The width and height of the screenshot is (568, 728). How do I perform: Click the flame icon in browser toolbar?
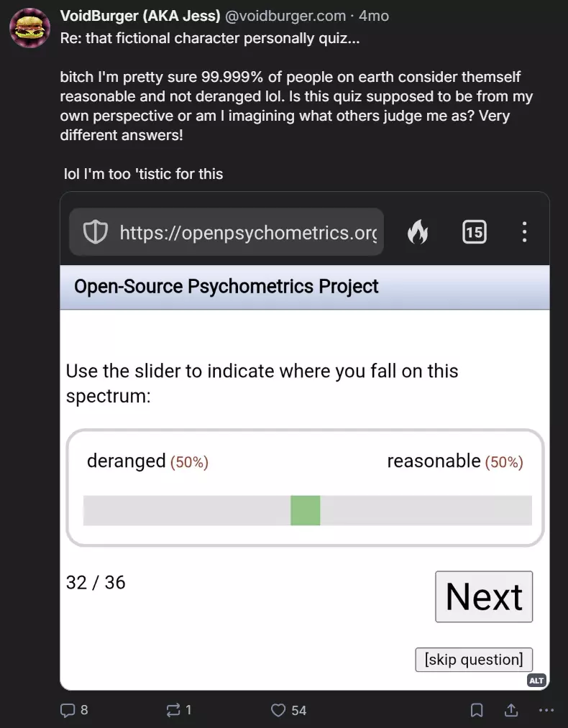point(418,231)
